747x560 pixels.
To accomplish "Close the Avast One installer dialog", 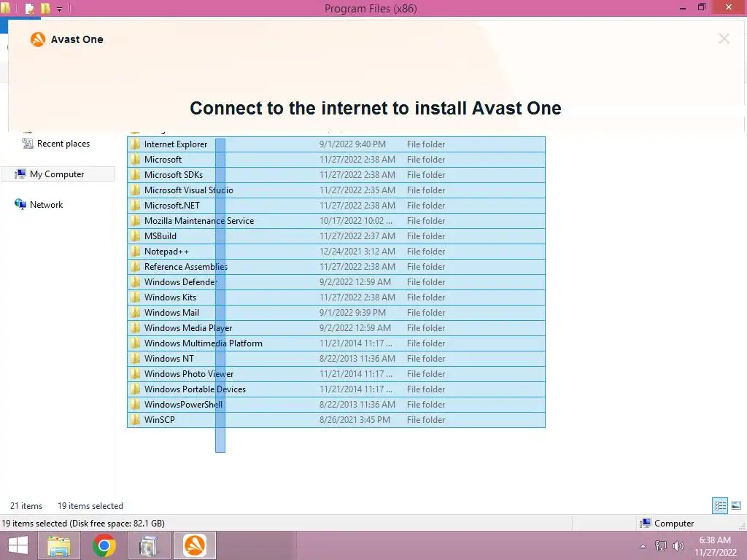I will tap(724, 39).
